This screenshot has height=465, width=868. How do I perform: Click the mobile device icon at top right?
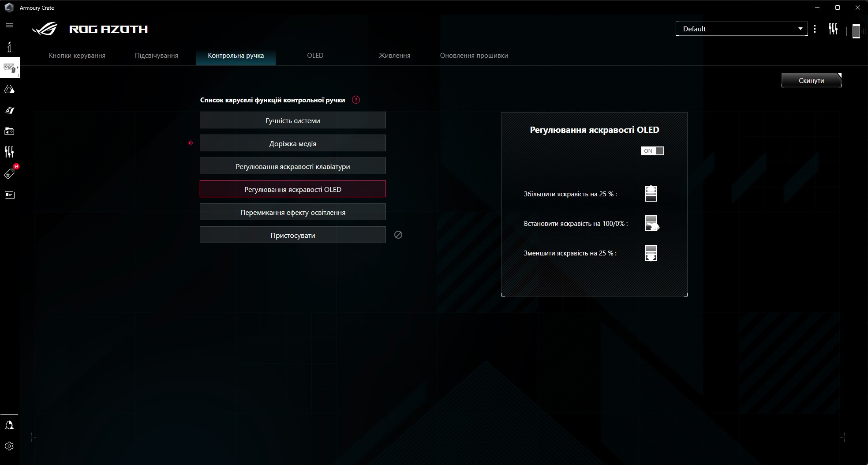click(x=856, y=30)
